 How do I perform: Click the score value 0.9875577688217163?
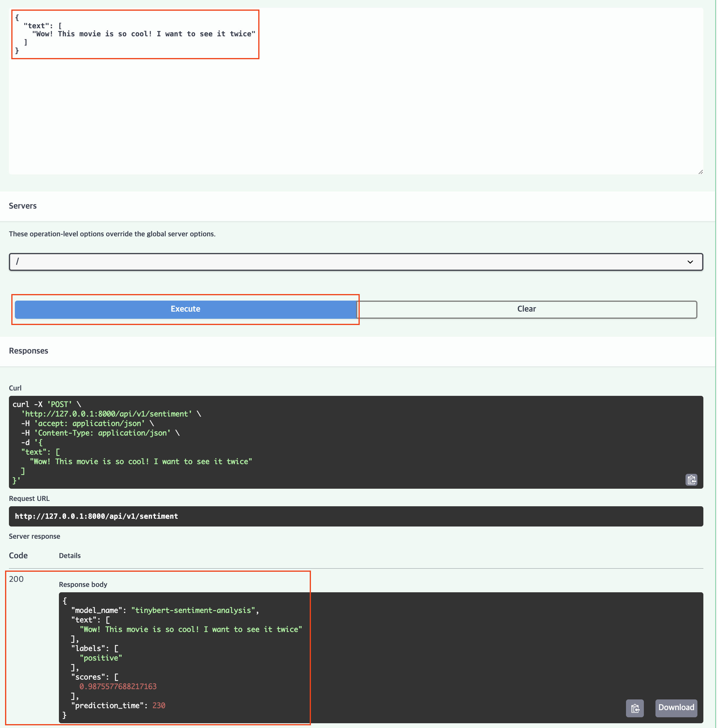pos(118,687)
